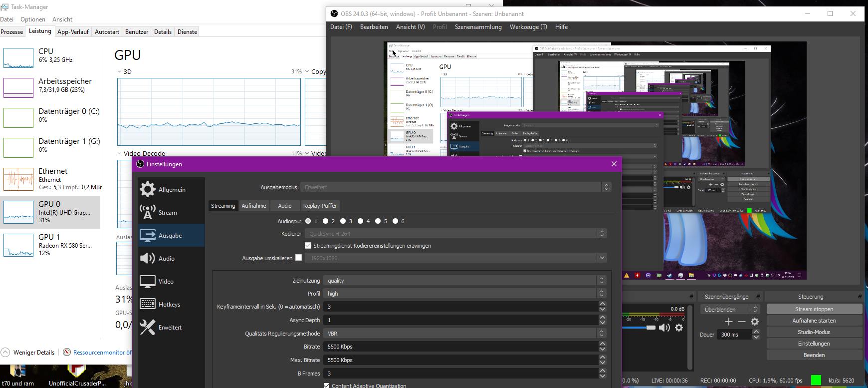Remove scene transition with minus icon
Viewport: 868px width, 388px height.
[742, 322]
